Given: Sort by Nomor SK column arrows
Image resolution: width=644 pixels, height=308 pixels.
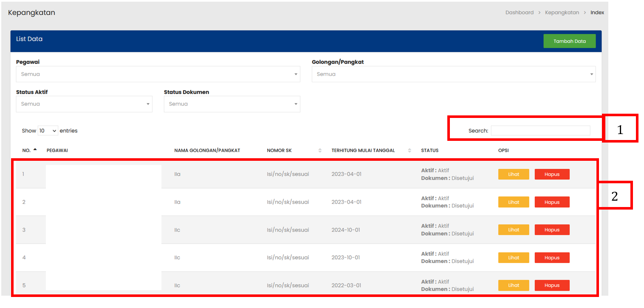Looking at the screenshot, I should [x=320, y=151].
